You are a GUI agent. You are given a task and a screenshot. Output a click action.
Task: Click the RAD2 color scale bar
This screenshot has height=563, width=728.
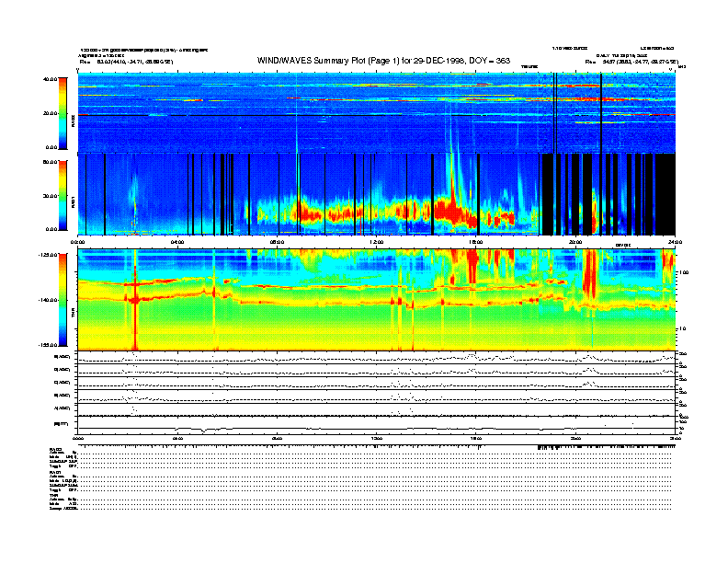coord(63,113)
